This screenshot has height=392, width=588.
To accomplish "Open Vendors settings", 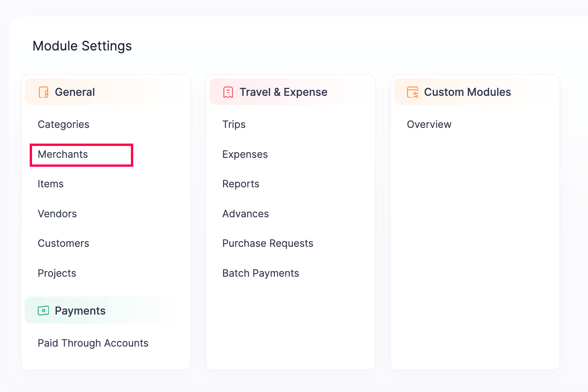I will tap(57, 214).
